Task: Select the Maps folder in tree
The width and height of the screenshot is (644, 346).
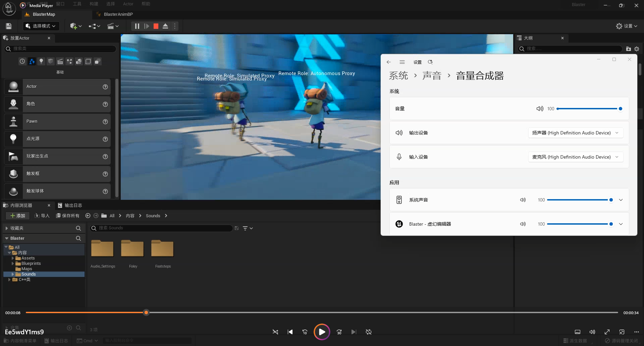Action: pos(26,269)
